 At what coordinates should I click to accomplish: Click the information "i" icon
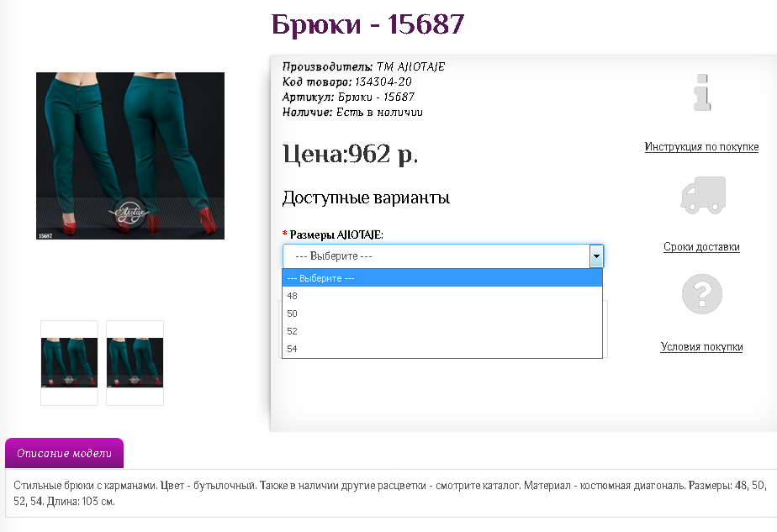[x=701, y=92]
